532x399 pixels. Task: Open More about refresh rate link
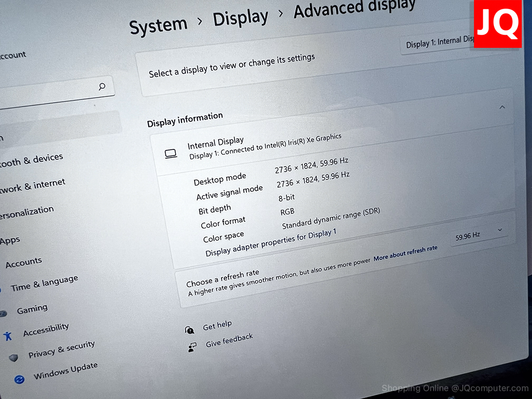coord(406,254)
